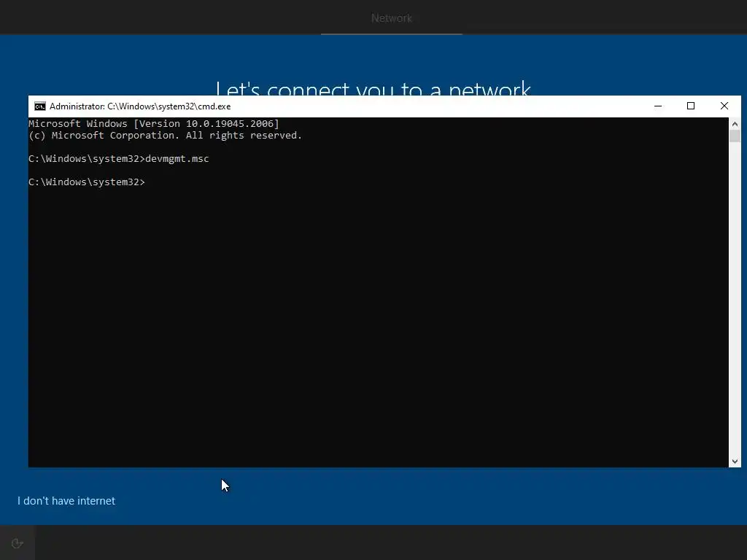Click the cmd.exe icon in title bar
Screen dimensions: 747x560
pos(40,106)
